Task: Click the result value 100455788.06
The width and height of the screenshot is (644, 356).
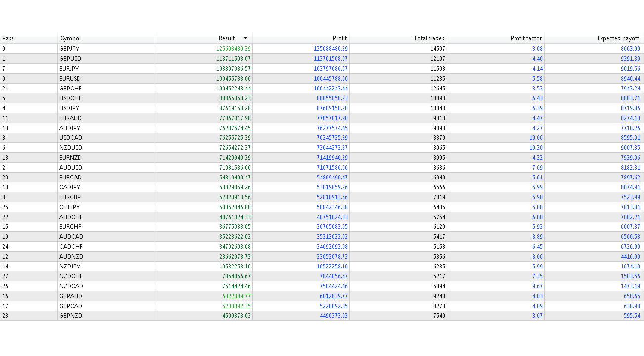Action: click(233, 79)
